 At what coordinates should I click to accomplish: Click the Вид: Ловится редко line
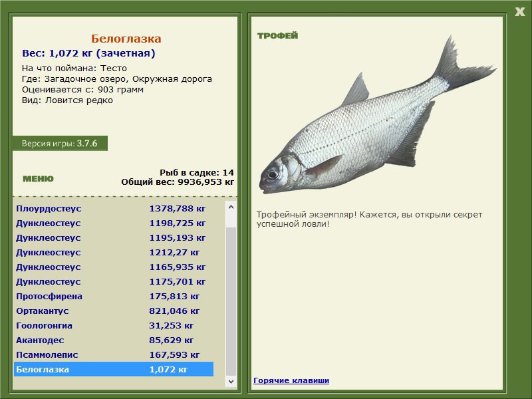[67, 100]
